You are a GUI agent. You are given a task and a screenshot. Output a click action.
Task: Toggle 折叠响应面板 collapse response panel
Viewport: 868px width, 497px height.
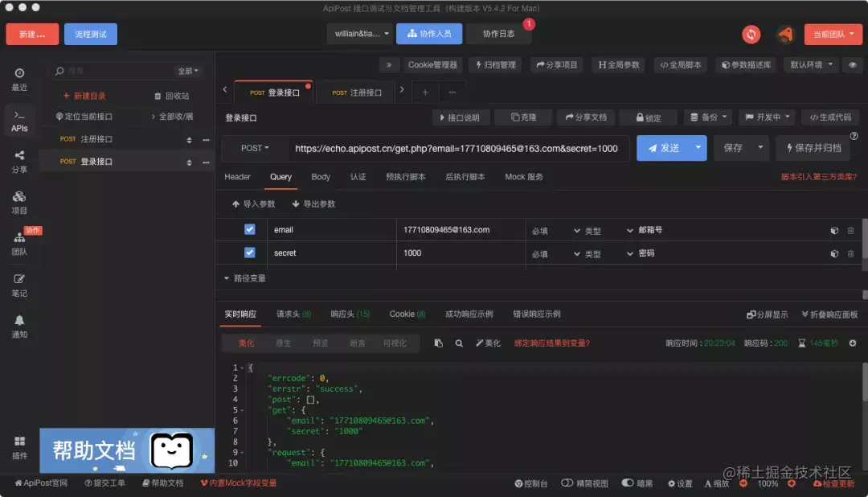coord(829,314)
